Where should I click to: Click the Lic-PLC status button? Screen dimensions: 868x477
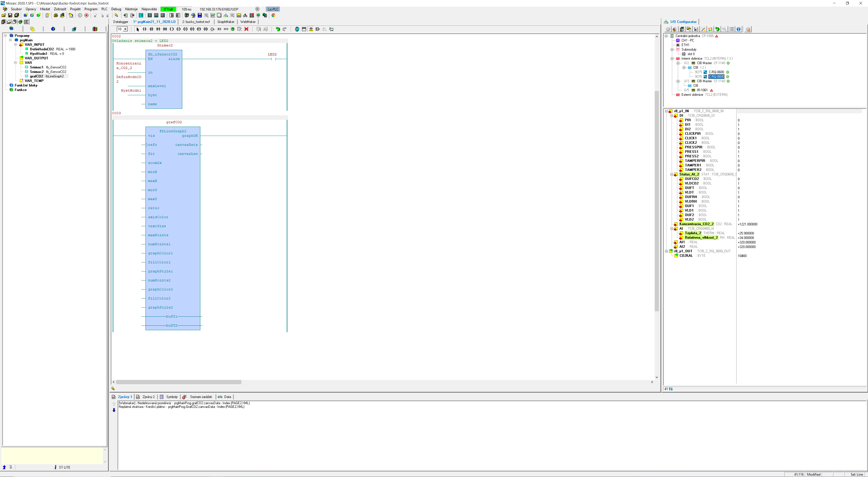coord(273,9)
